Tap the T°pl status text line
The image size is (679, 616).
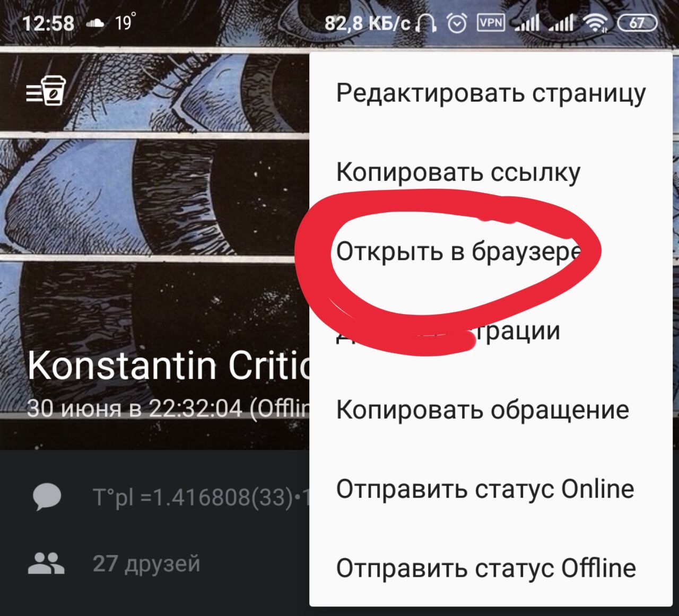tap(201, 498)
